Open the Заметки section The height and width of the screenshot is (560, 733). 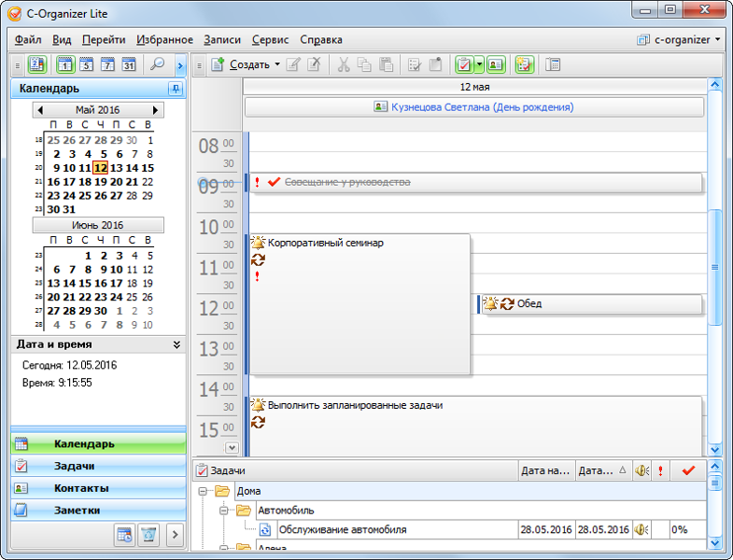coord(98,510)
